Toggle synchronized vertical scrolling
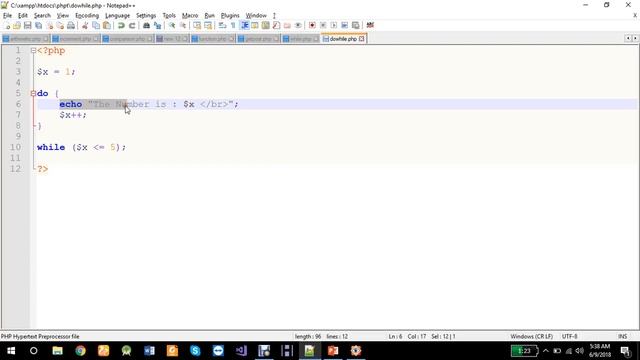Screen dimensions: 640x360 [x=197, y=25]
